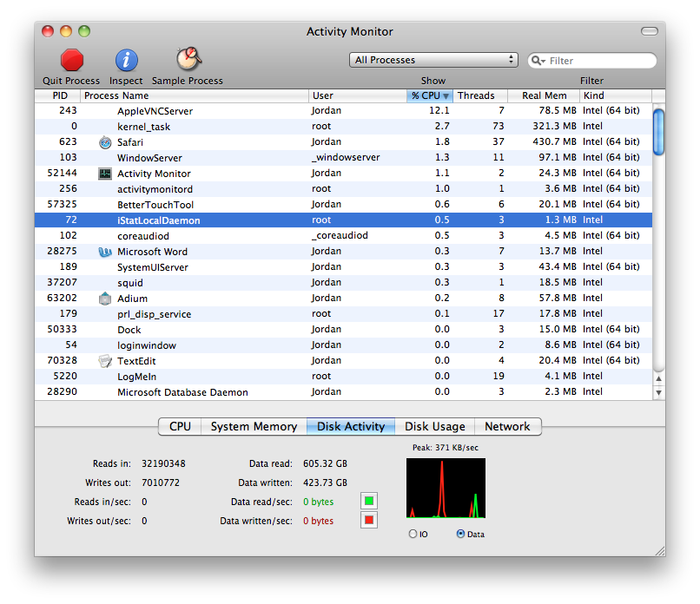700x604 pixels.
Task: Open the Inspect info icon
Action: pyautogui.click(x=126, y=60)
